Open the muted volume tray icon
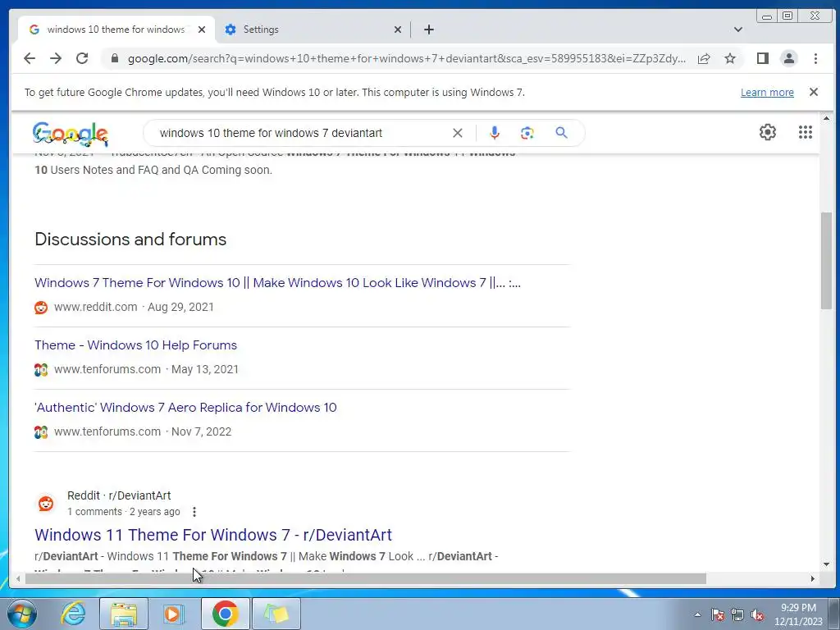The width and height of the screenshot is (840, 630). tap(757, 614)
